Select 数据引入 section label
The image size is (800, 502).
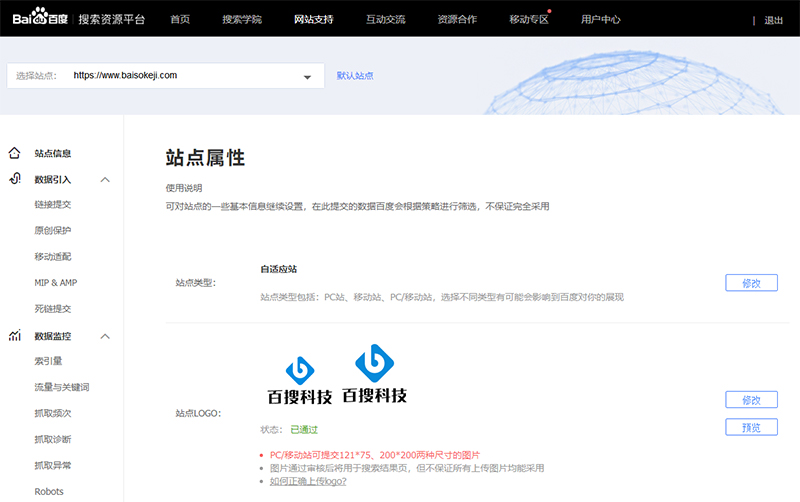53,180
